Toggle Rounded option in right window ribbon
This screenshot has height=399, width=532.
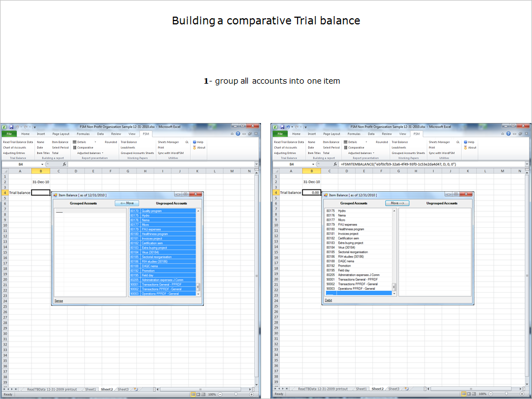[x=381, y=142]
